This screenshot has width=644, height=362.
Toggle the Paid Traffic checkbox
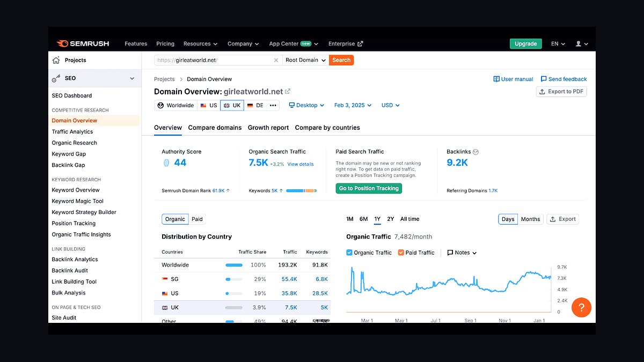tap(401, 252)
